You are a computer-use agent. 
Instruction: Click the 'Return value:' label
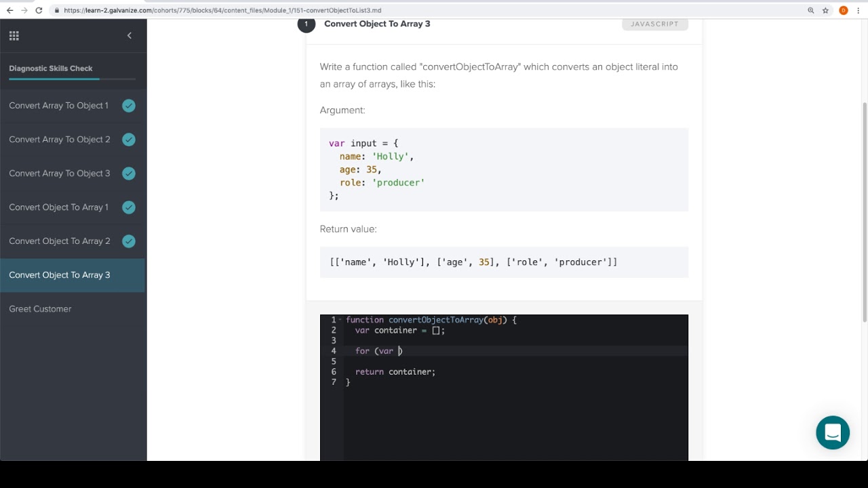[x=348, y=229]
